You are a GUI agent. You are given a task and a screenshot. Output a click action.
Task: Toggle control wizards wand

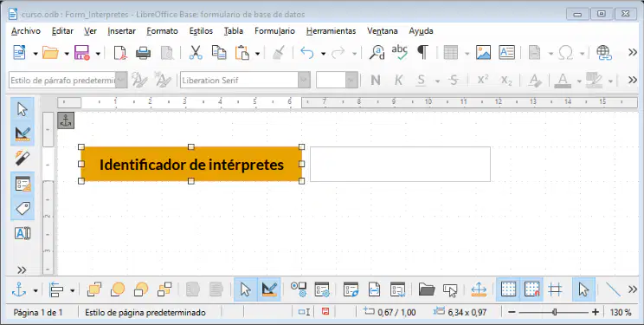tap(23, 159)
